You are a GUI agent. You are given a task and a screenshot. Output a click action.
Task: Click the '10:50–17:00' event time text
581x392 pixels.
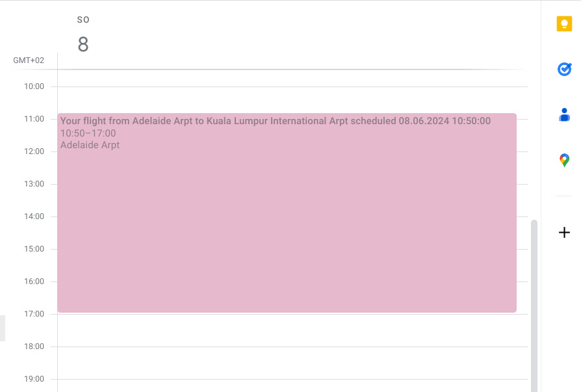pyautogui.click(x=88, y=133)
